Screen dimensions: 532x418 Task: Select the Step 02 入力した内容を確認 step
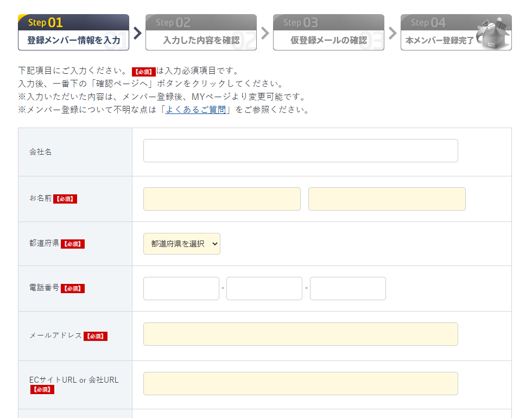coord(201,32)
